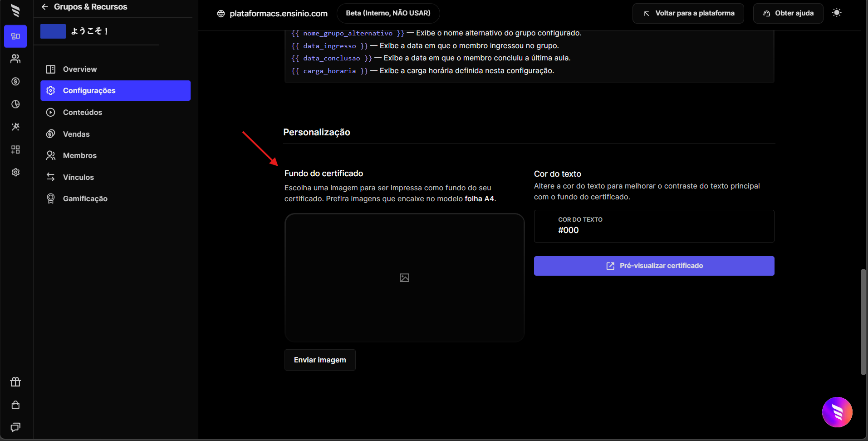868x441 pixels.
Task: Click the dashboard icon in left rail
Action: coord(15,36)
